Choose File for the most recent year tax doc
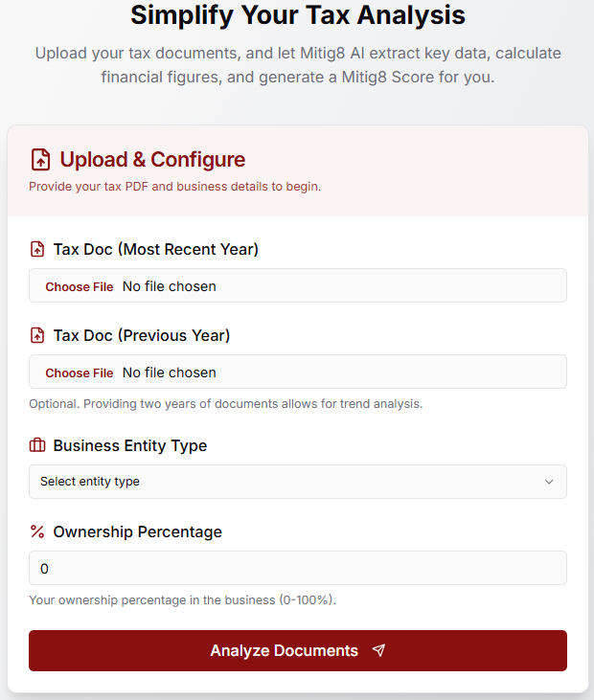The image size is (594, 700). [80, 286]
